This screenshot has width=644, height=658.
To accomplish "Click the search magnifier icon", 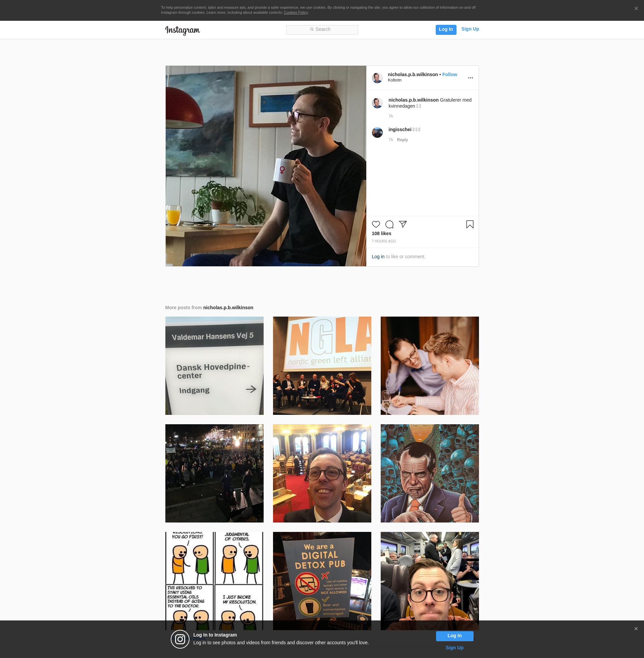I will coord(312,30).
